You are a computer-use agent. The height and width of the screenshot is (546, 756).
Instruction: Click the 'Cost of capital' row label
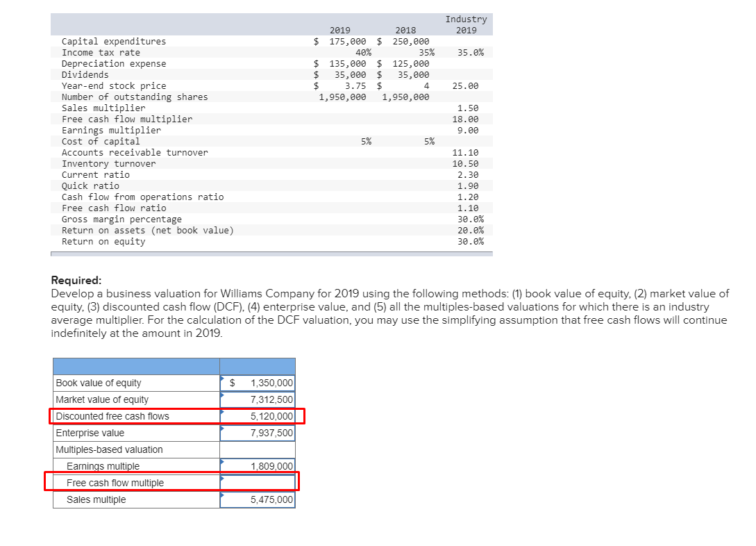click(101, 141)
